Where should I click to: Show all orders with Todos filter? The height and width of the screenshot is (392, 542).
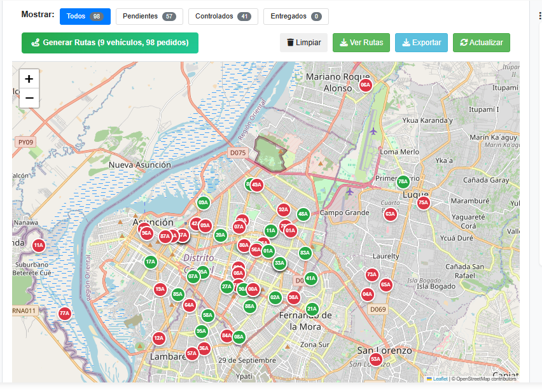tap(85, 17)
